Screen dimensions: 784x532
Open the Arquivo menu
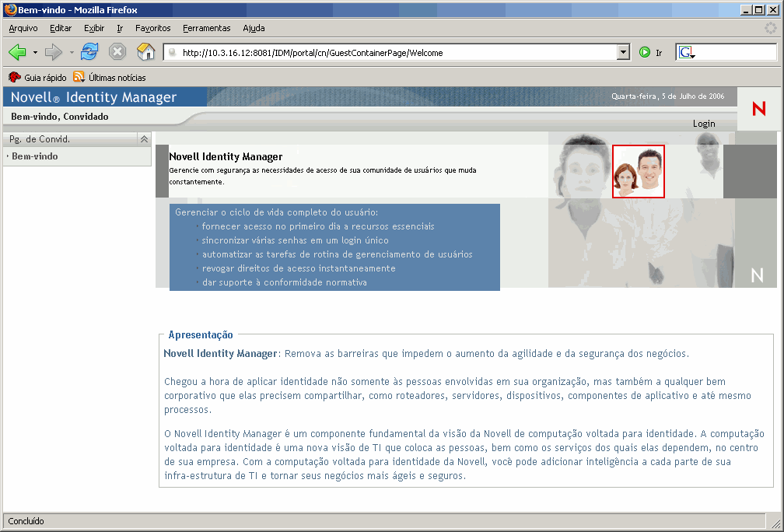tap(23, 28)
